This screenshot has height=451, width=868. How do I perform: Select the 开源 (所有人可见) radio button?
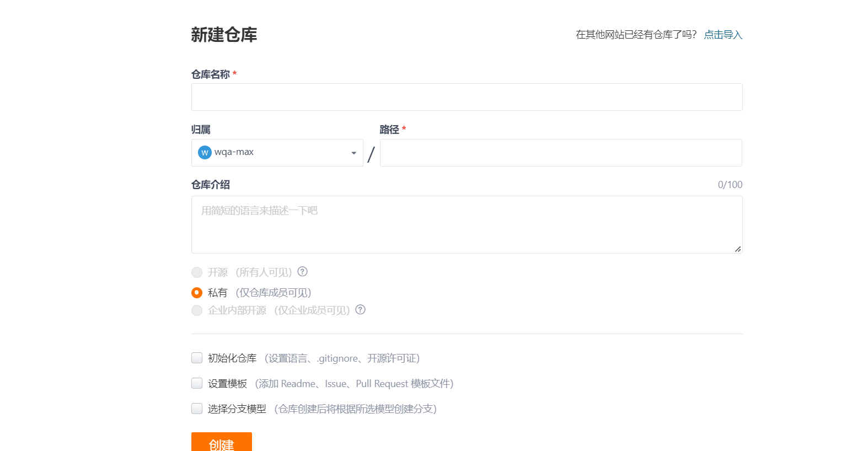[x=197, y=272]
